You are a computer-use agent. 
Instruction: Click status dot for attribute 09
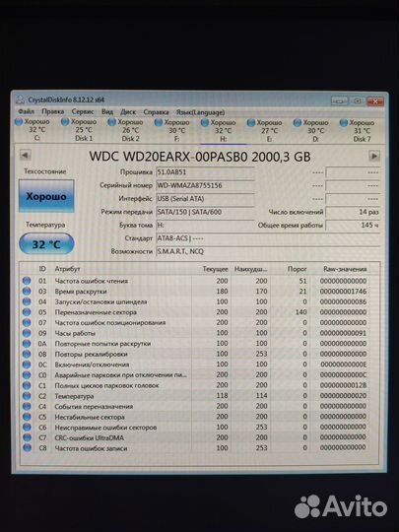tap(27, 333)
